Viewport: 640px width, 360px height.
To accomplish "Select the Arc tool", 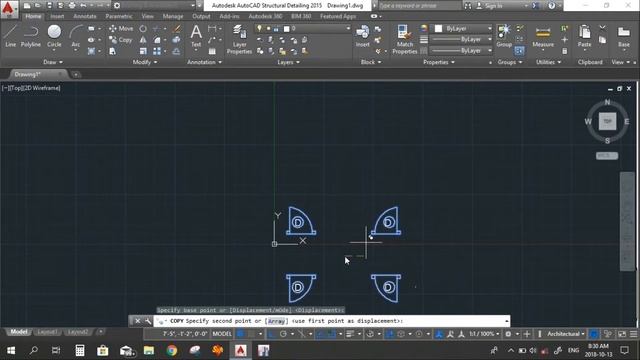I will coord(76,36).
